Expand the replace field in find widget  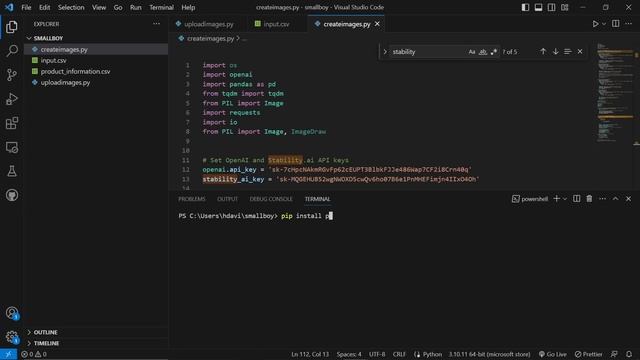[x=384, y=52]
